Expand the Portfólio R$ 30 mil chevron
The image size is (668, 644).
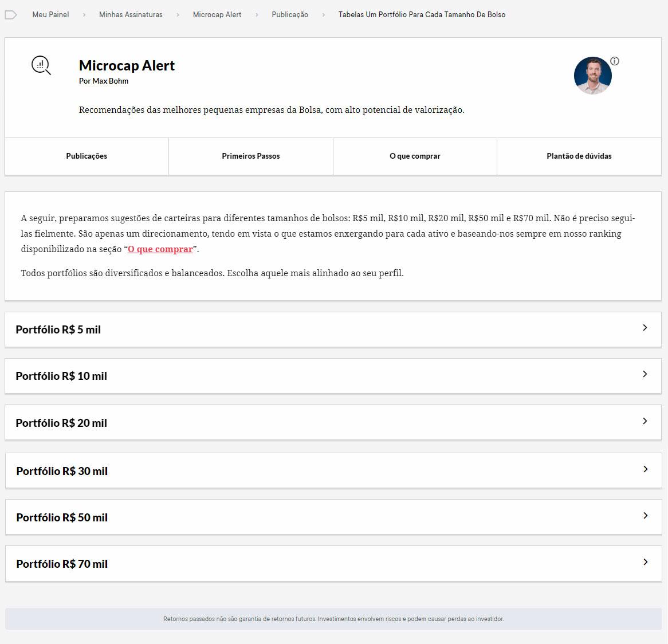click(645, 469)
